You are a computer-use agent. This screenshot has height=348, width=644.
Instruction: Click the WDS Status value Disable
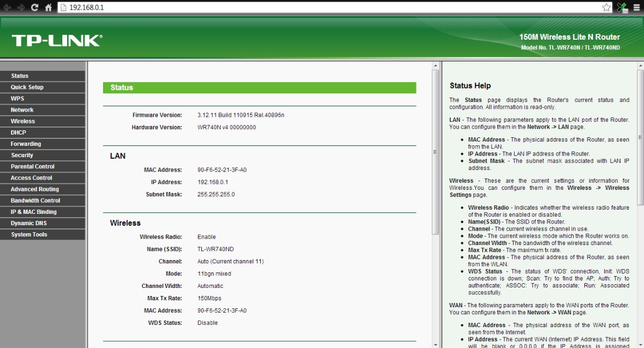click(207, 323)
